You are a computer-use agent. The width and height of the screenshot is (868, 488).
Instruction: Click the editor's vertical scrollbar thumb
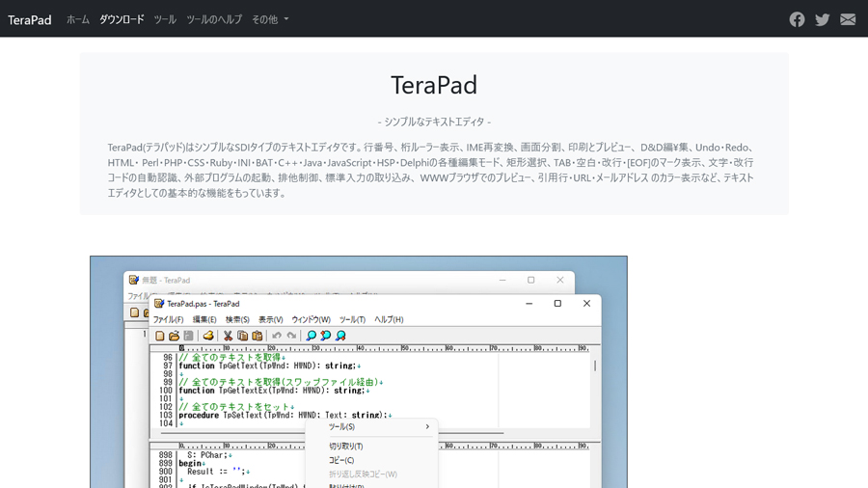click(x=595, y=366)
